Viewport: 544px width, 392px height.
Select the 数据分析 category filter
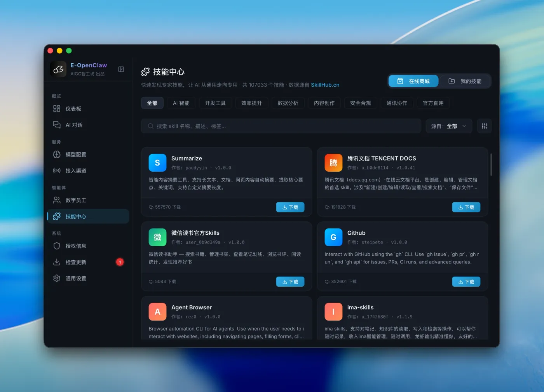[288, 103]
